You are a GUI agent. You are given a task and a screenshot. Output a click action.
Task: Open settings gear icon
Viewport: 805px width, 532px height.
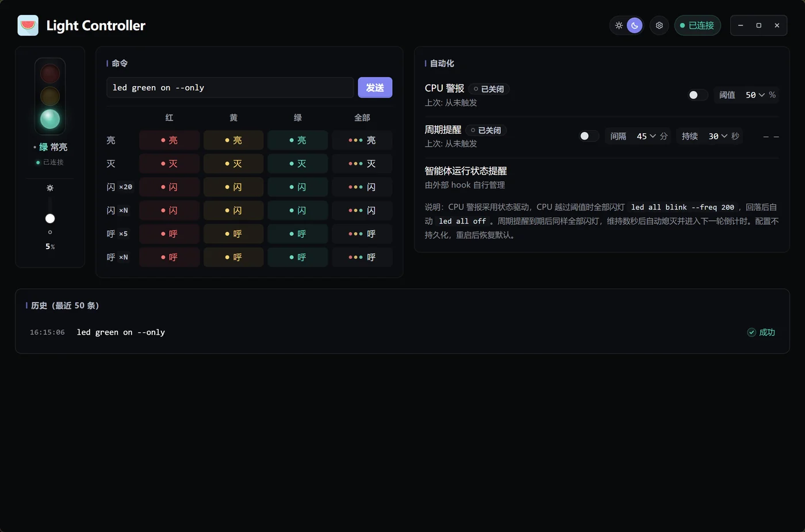(659, 25)
